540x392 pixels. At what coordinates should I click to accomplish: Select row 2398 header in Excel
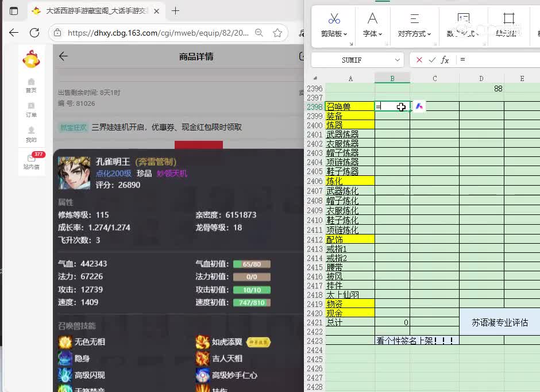coord(315,107)
